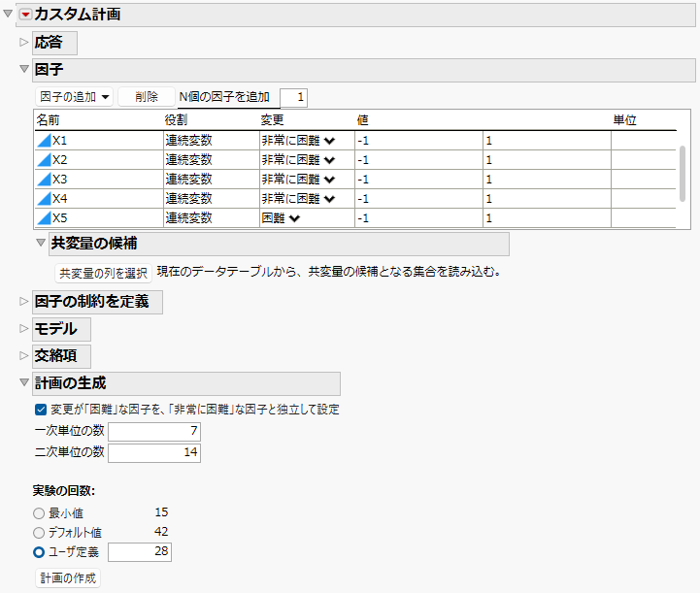Viewport: 700px width, 593px height.
Task: Click the 役割 column header
Action: (176, 120)
